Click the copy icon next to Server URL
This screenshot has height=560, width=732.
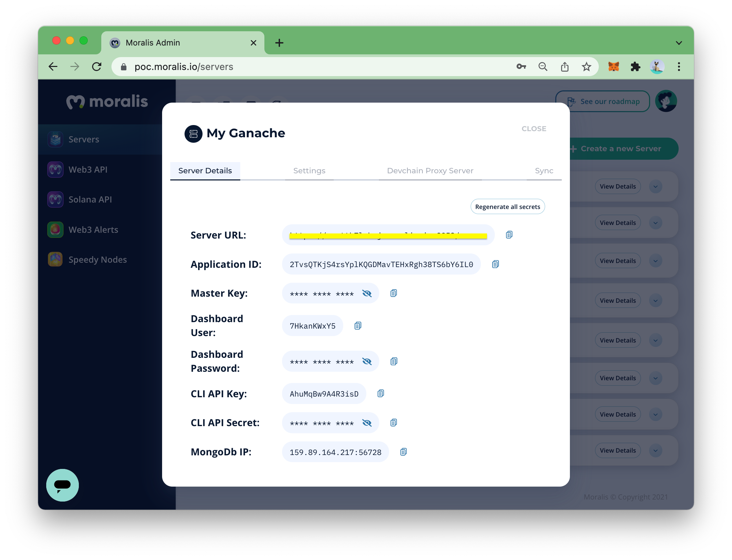[508, 234]
